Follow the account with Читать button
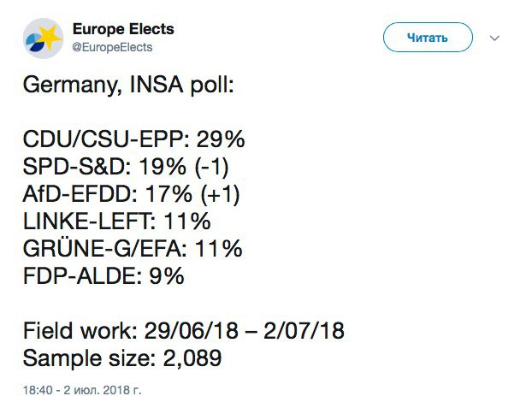 pos(428,38)
